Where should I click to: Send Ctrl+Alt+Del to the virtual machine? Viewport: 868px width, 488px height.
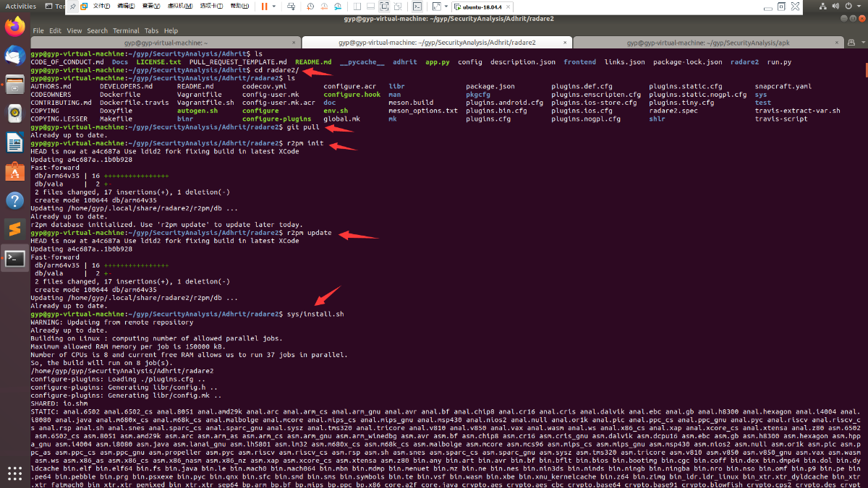coord(292,6)
